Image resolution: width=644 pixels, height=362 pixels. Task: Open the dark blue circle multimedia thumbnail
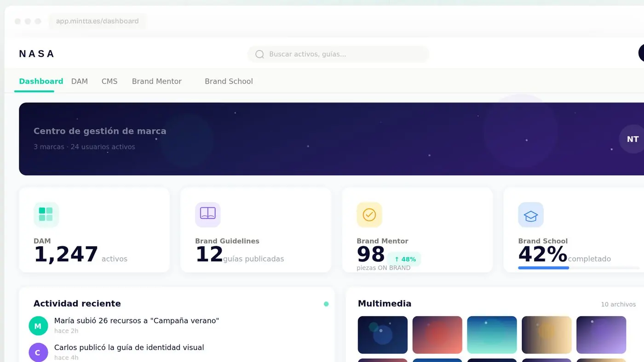click(383, 335)
